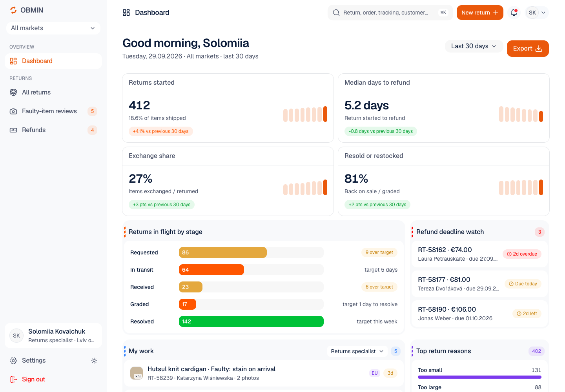The width and height of the screenshot is (565, 392).
Task: Open the SK account menu
Action: pos(537,13)
